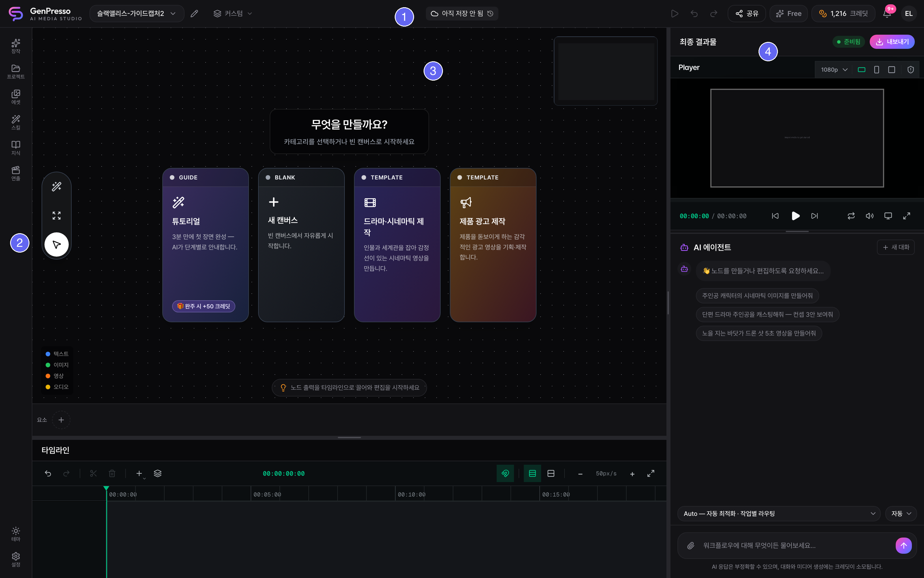Increase timeline zoom with plus button
This screenshot has height=578, width=924.
[632, 474]
